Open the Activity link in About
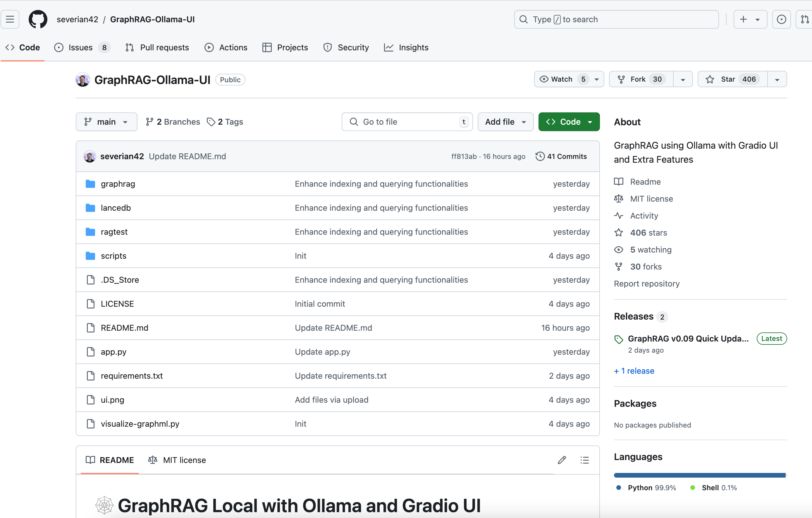 [x=636, y=216]
